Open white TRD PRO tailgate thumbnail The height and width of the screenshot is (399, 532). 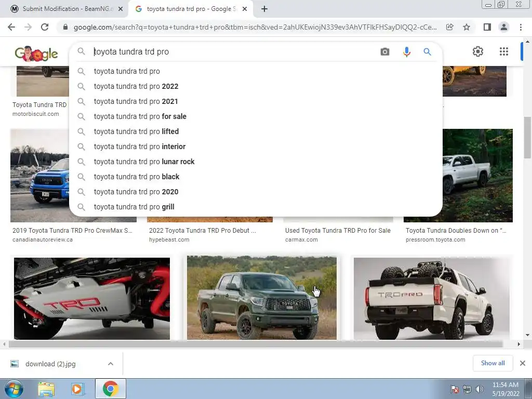[432, 299]
